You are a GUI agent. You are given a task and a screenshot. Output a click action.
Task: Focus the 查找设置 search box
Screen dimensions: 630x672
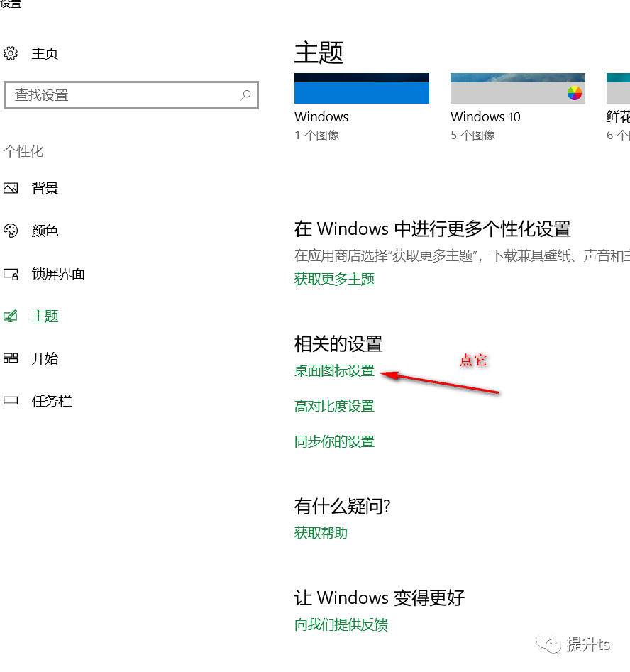[131, 94]
